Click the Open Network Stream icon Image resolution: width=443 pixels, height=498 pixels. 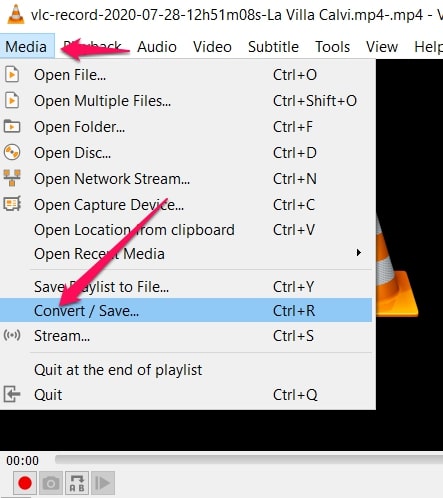point(12,178)
